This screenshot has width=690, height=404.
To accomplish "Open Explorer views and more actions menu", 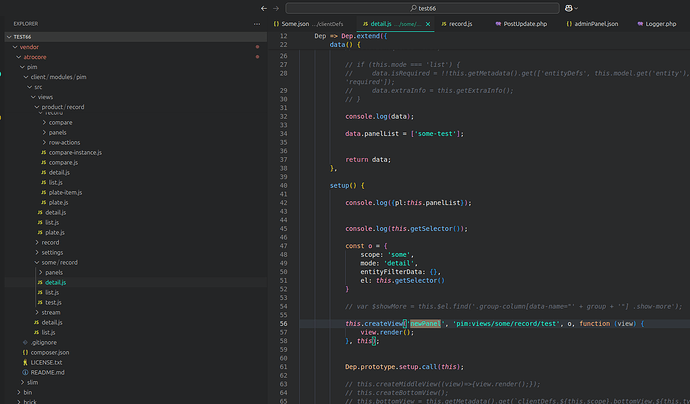I will click(257, 24).
